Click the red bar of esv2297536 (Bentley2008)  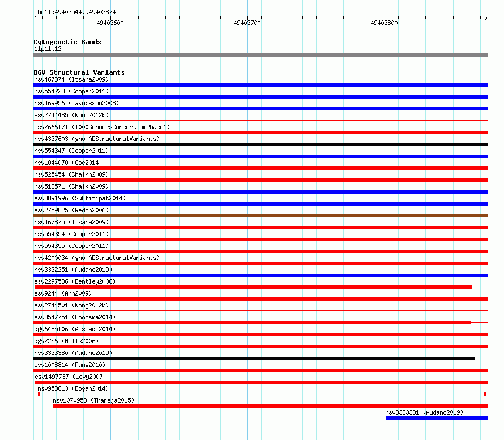[254, 287]
